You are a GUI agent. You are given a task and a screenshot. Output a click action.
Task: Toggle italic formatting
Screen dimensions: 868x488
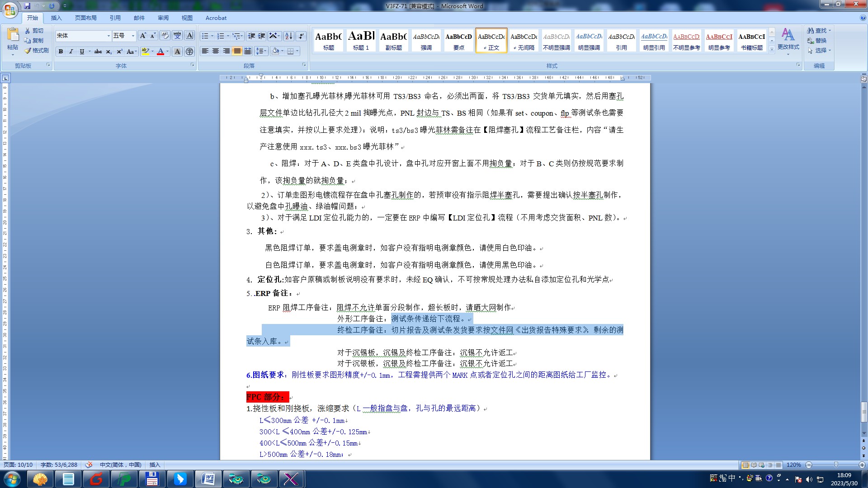click(x=71, y=52)
